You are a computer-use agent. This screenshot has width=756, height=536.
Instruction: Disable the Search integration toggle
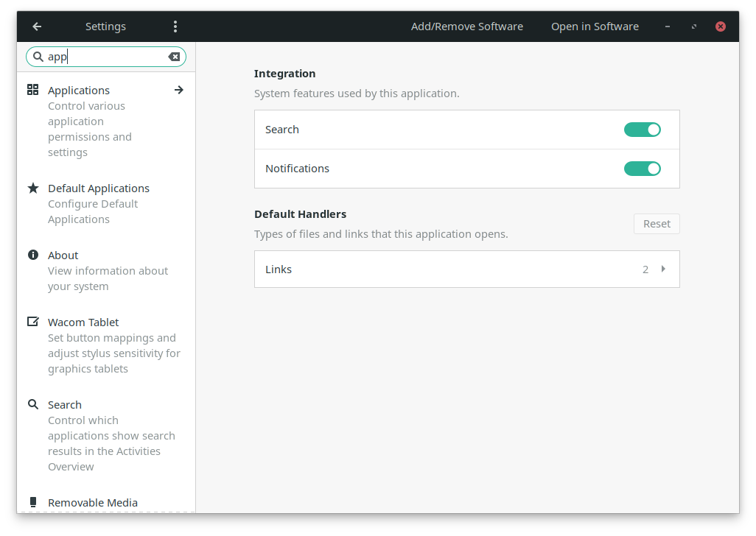(642, 130)
